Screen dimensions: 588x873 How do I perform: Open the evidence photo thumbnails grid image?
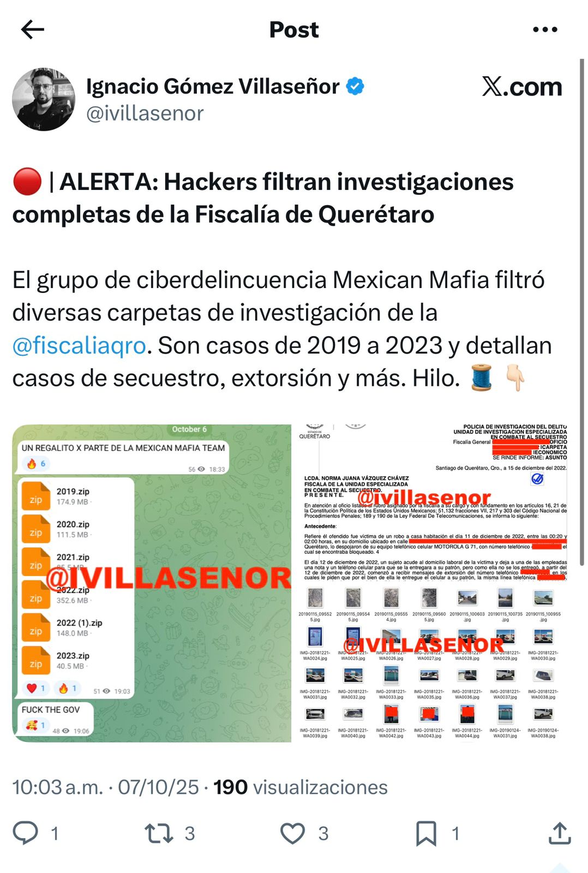click(x=433, y=663)
